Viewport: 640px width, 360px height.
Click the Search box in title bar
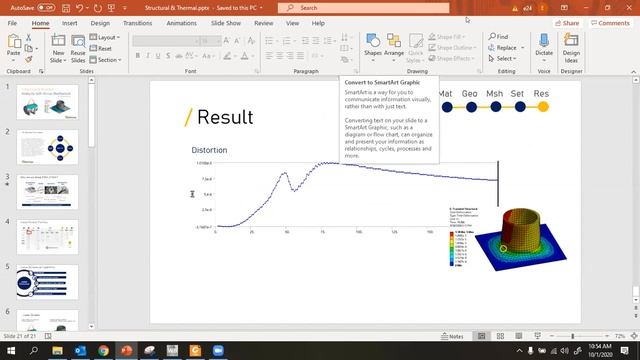pos(363,8)
